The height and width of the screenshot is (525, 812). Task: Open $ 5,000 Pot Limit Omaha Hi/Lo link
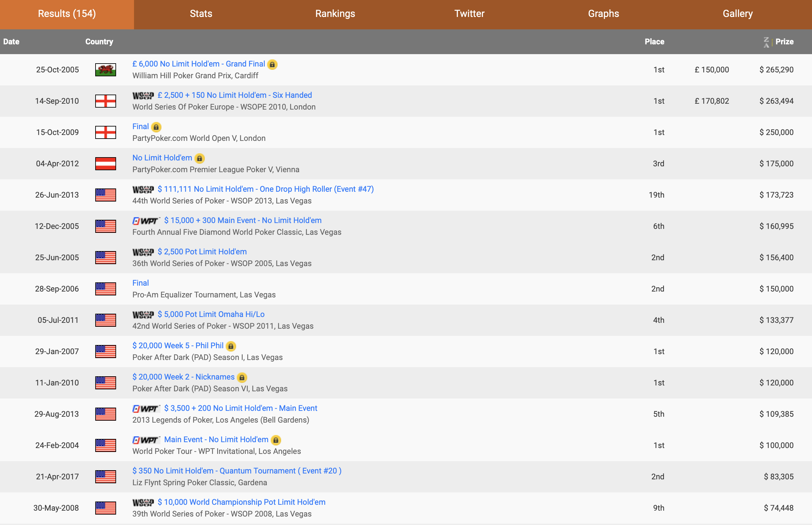[211, 315]
